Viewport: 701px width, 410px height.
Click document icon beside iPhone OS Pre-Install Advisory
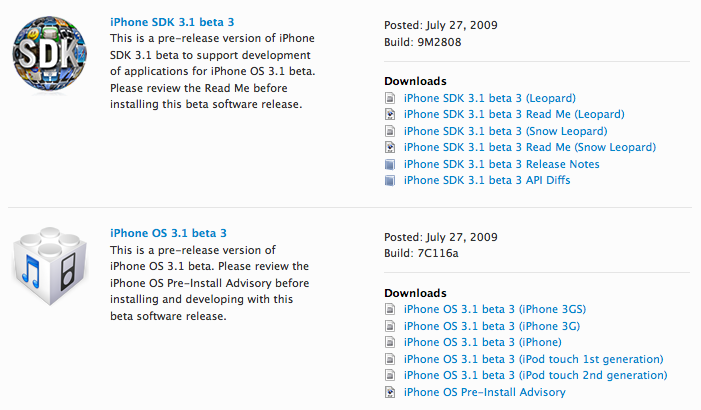point(390,392)
